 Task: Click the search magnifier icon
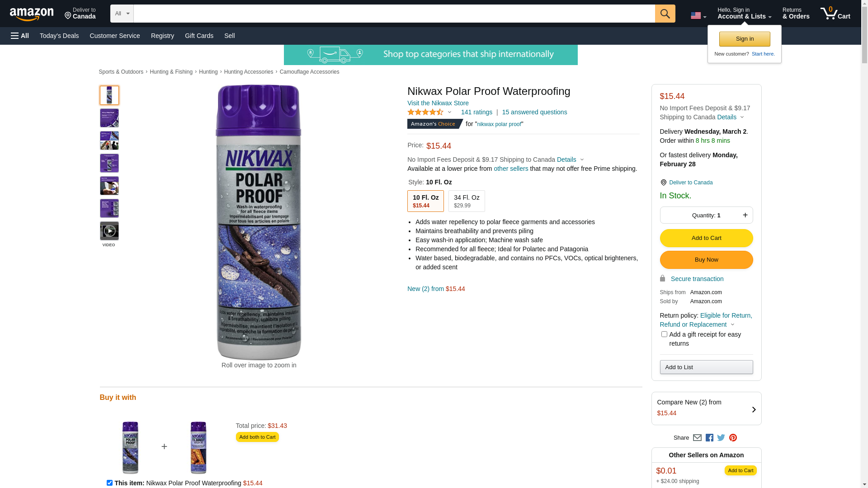tap(665, 14)
